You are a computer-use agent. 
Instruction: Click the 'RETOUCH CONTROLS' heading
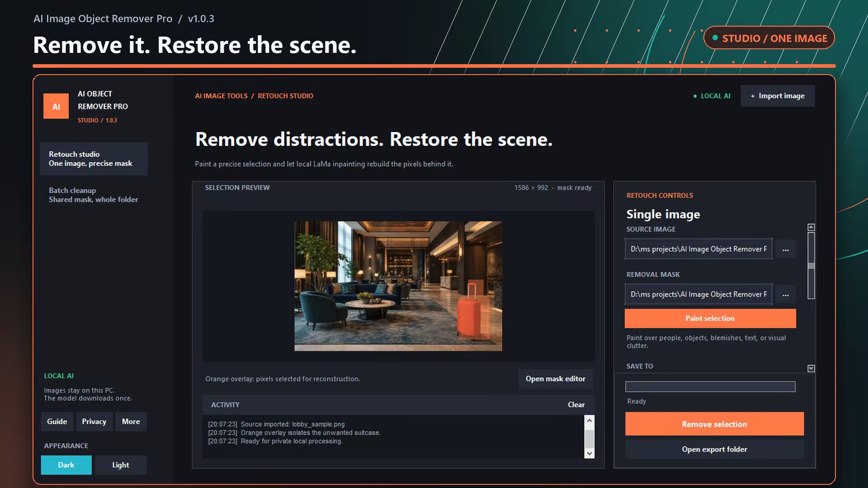[x=660, y=195]
